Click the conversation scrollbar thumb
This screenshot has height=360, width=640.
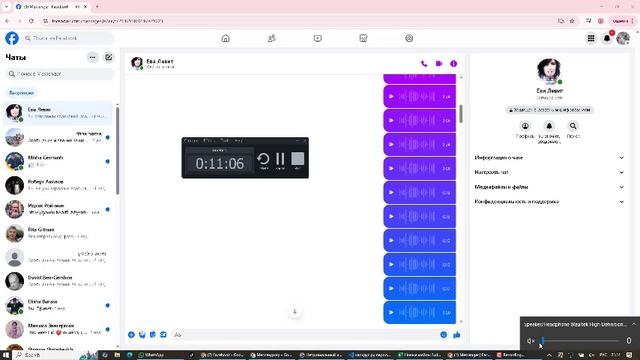coord(461,113)
